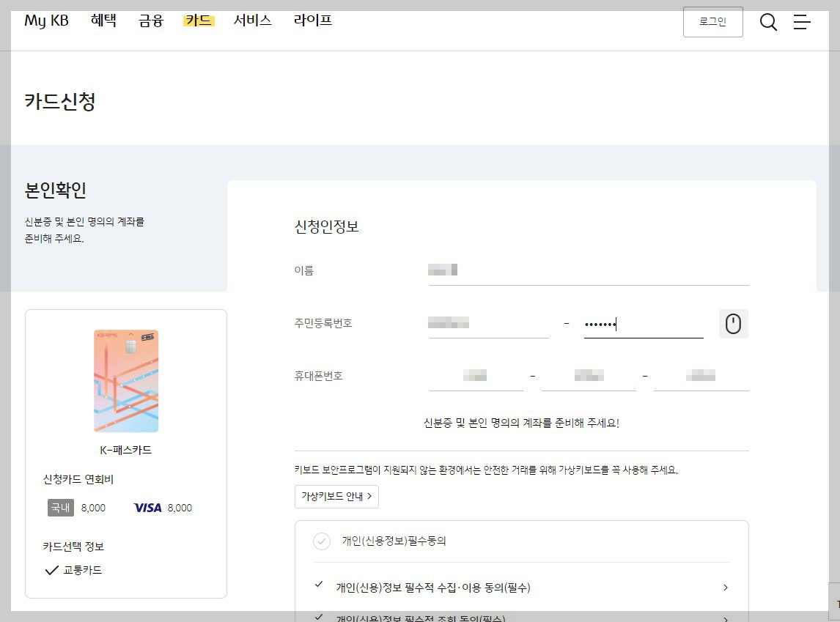Click the middle 휴대폰번호 field
Screen dimensions: 840x622
[589, 376]
